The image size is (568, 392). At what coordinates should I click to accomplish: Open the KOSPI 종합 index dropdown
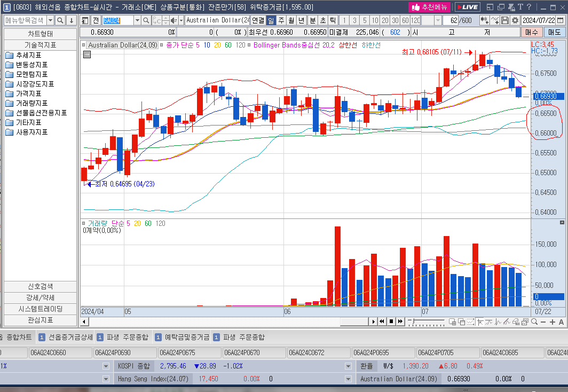click(x=106, y=366)
